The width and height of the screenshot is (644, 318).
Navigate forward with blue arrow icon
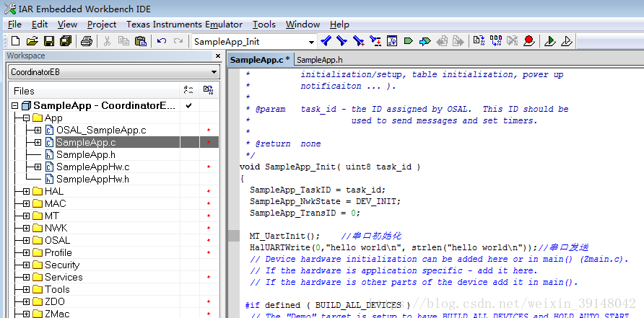pyautogui.click(x=425, y=41)
